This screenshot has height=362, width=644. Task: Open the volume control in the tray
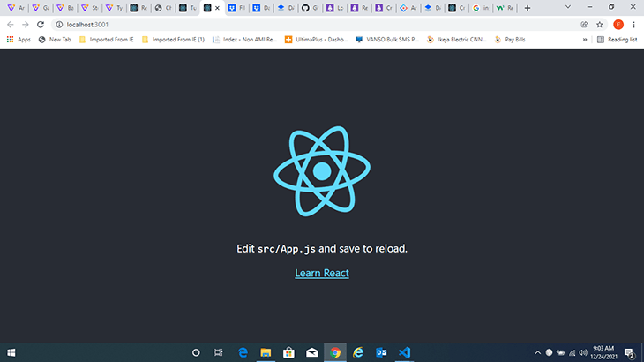tap(583, 352)
